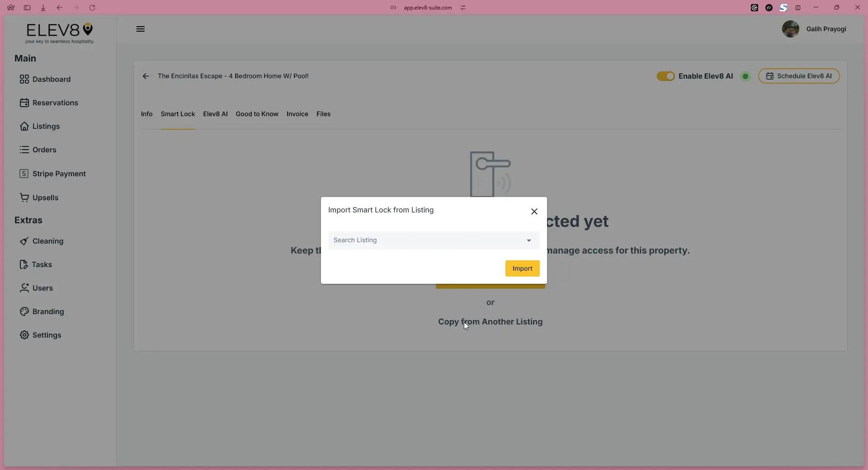The width and height of the screenshot is (868, 470).
Task: Click the back arrow beside listing title
Action: coord(146,76)
